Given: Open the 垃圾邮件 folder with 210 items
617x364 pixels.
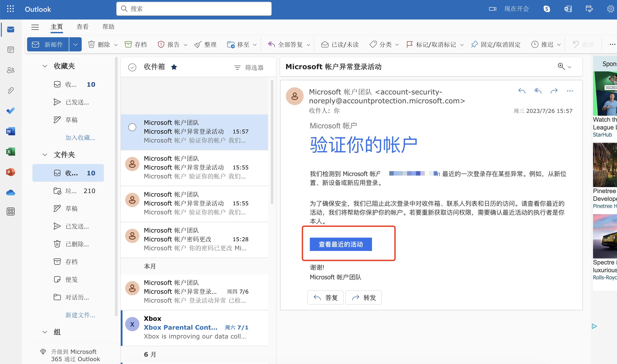Looking at the screenshot, I should (x=68, y=191).
